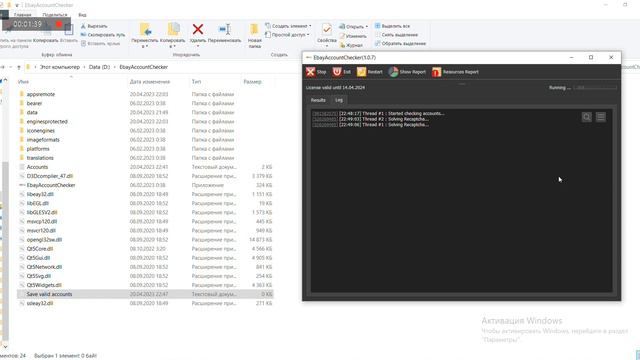Sort by the Тип column header
This screenshot has height=360, width=640.
pos(196,82)
